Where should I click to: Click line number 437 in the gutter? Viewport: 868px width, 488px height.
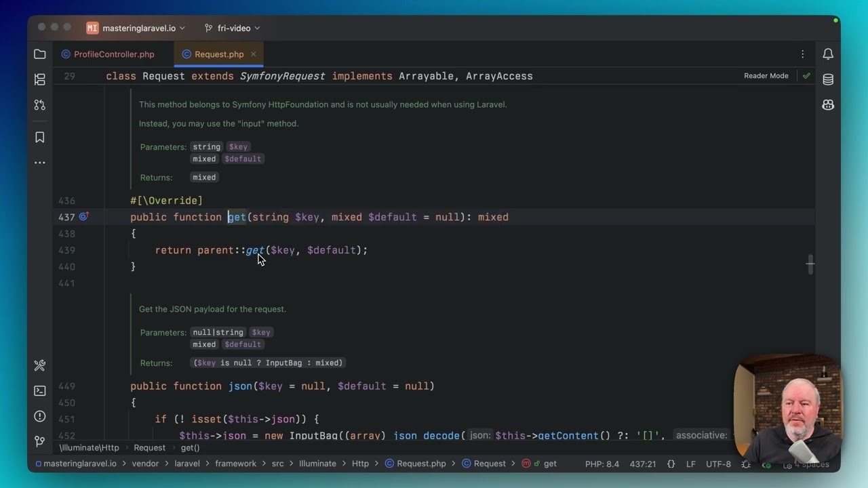tap(66, 217)
